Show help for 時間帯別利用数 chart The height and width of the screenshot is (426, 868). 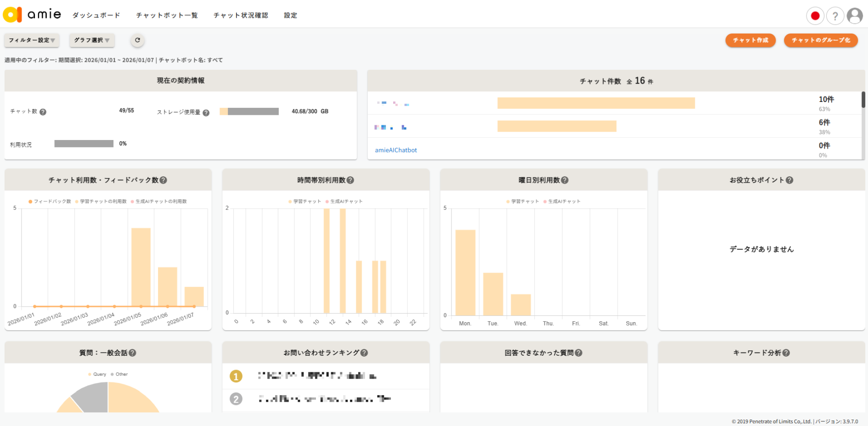tap(350, 180)
